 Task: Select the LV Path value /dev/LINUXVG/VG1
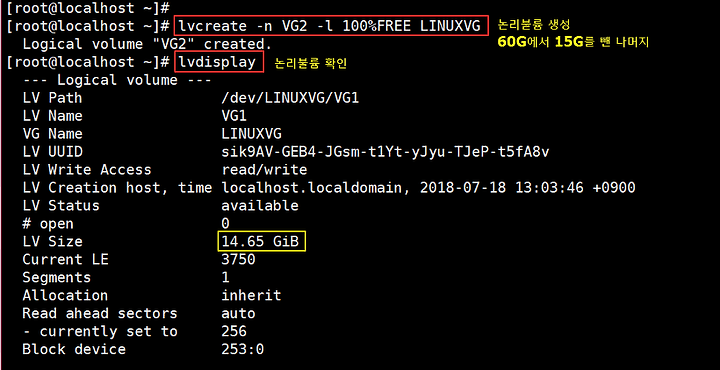290,98
